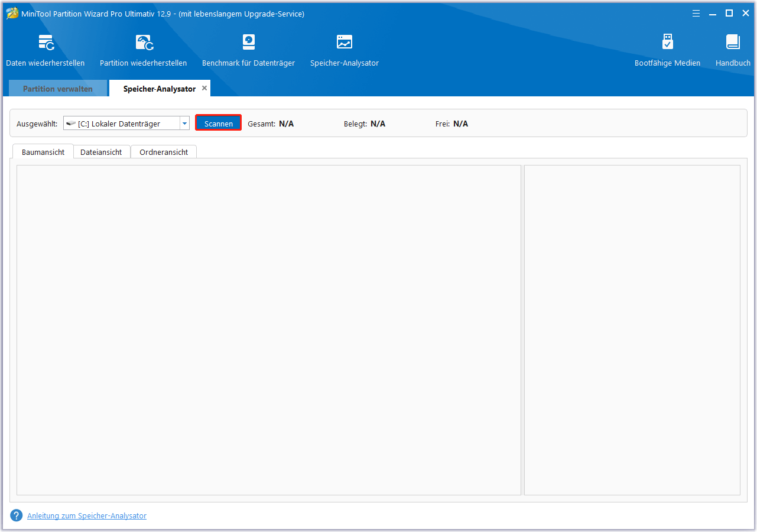The width and height of the screenshot is (757, 532).
Task: Select the Speicher-Analysator tab
Action: point(160,89)
